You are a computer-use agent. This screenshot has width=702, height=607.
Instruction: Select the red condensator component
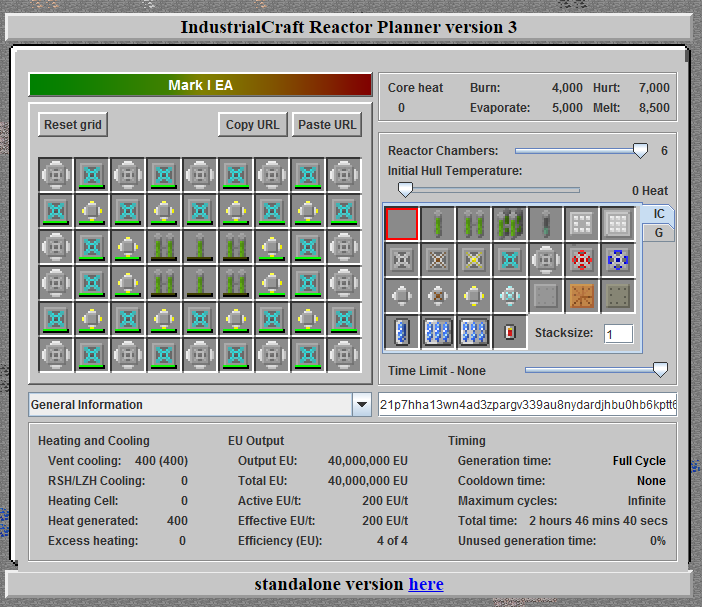coord(510,332)
